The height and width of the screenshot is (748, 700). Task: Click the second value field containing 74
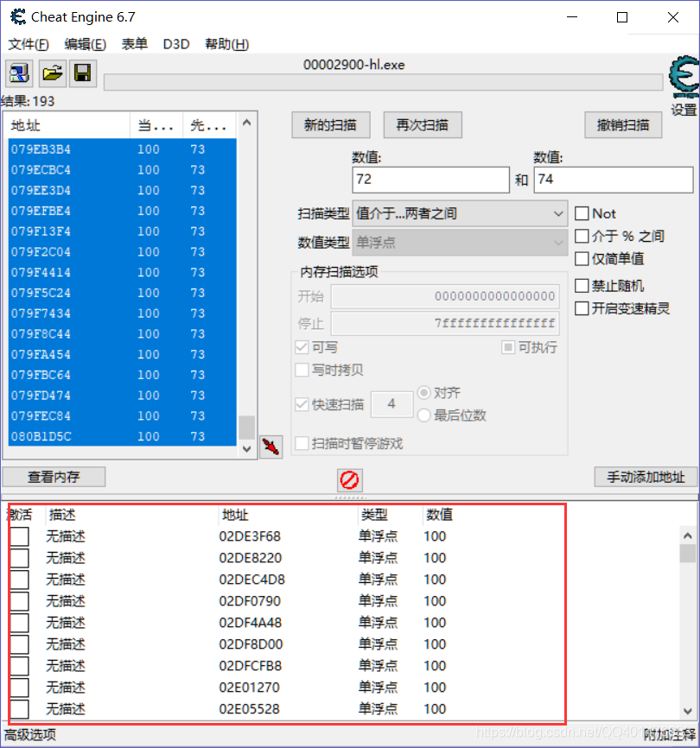pos(614,180)
